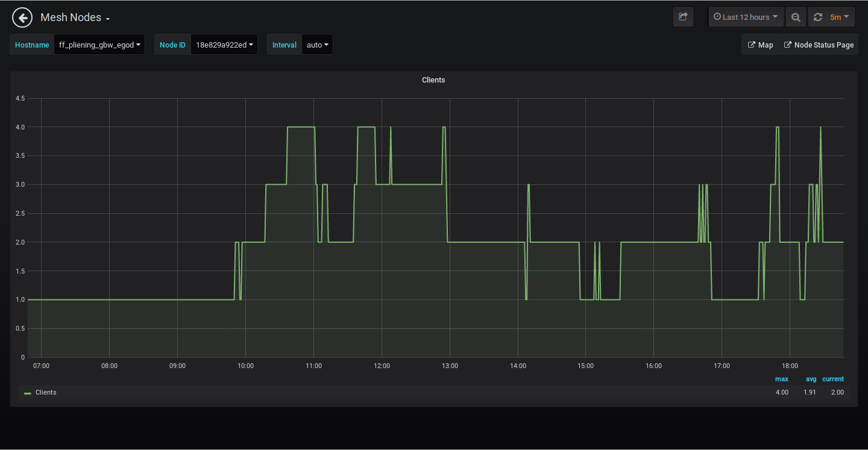Click the share dashboard icon
Viewport: 868px width, 450px height.
point(683,17)
